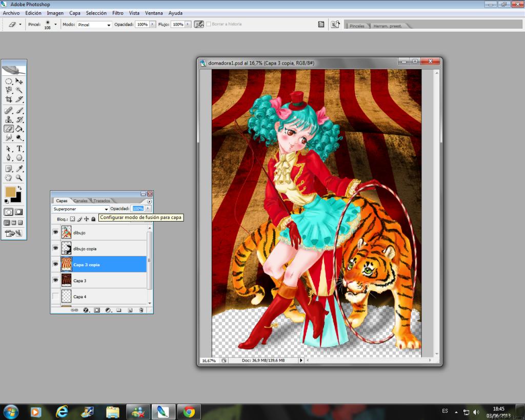Lock all for the layer
Screen dimensions: 525x420
coord(93,219)
